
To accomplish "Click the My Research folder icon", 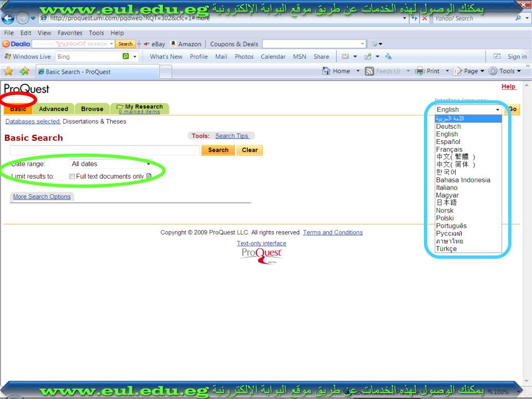I will coord(120,107).
